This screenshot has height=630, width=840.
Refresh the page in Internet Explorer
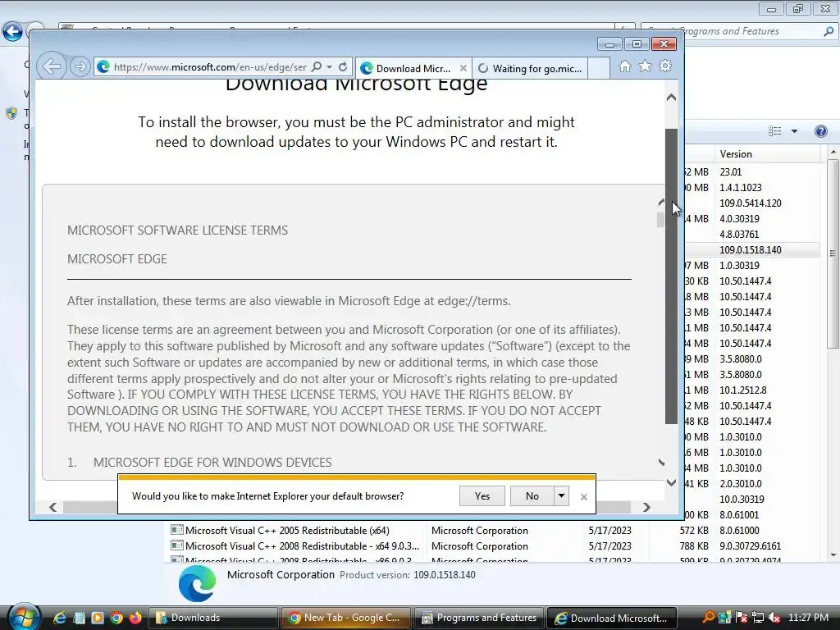point(343,67)
